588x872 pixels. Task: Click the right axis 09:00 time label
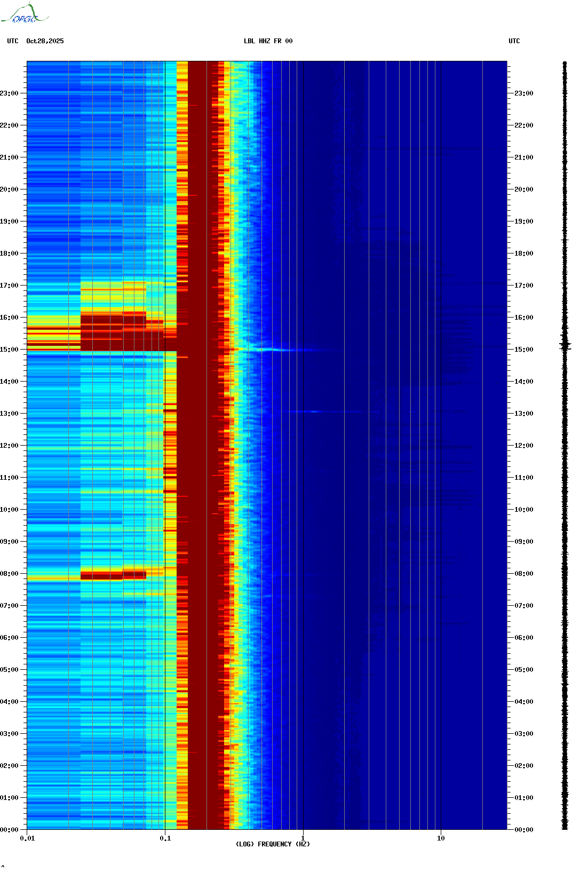(x=524, y=542)
